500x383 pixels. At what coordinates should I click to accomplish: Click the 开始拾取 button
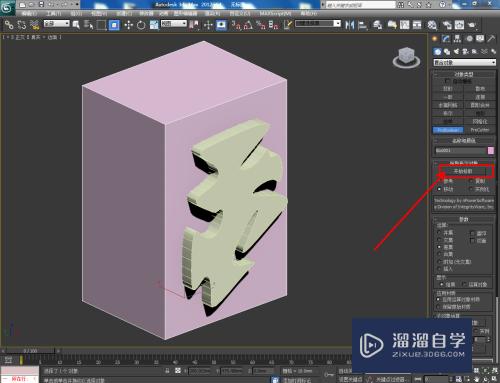coord(463,171)
